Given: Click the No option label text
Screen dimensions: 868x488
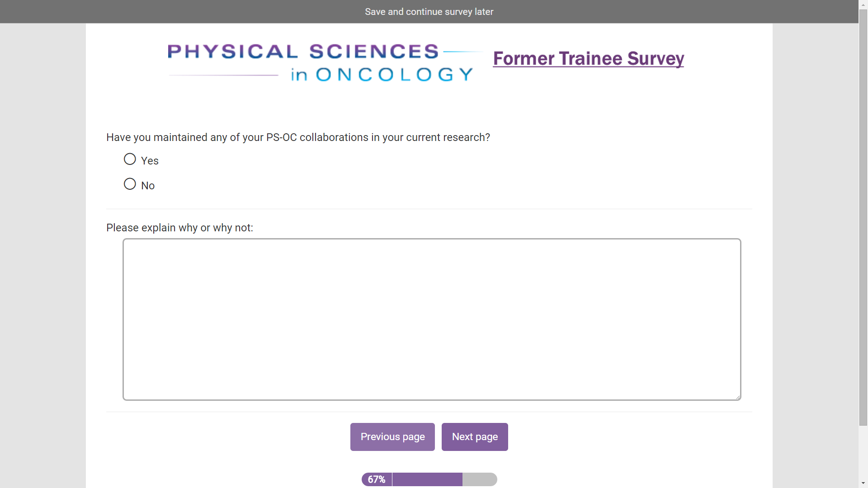Looking at the screenshot, I should 148,186.
